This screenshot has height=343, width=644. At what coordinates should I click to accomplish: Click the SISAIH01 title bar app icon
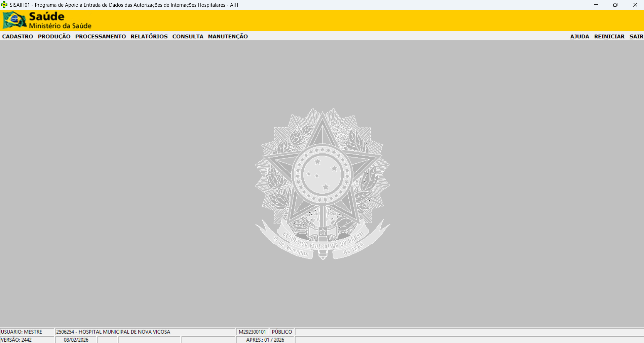[4, 5]
